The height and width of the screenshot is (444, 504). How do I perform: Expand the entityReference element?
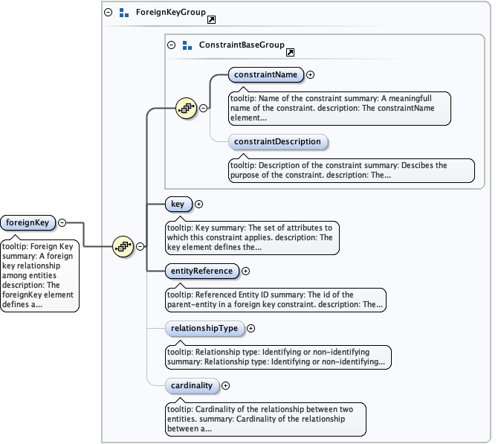point(246,271)
